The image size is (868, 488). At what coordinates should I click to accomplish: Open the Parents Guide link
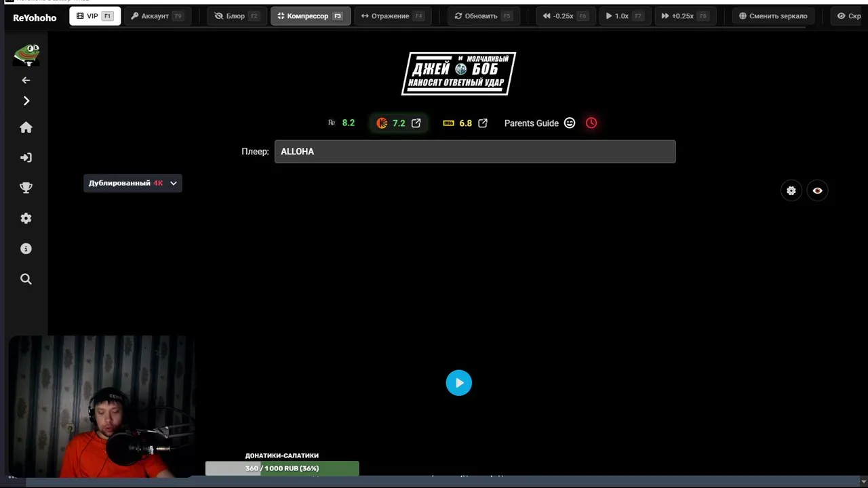[x=532, y=123]
